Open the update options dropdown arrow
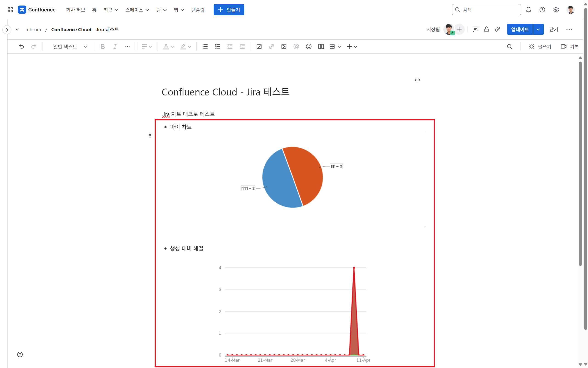Image resolution: width=588 pixels, height=368 pixels. coord(538,29)
